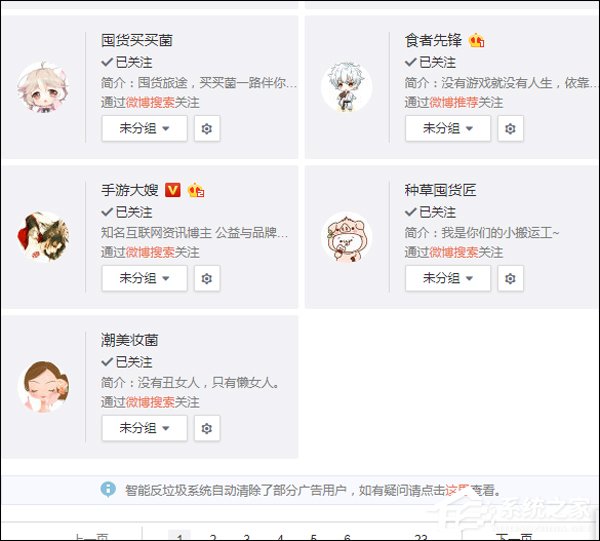Screen dimensions: 600x541
Task: Open settings gear for 种草国货匠
Action: click(x=510, y=279)
